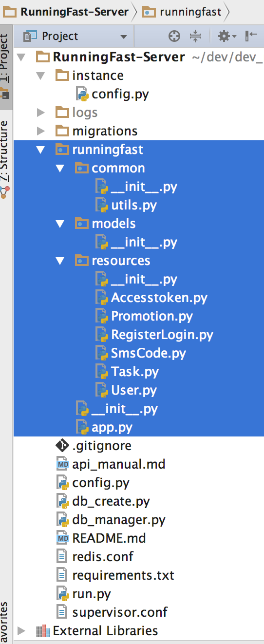Expand the logs folder arrow
The height and width of the screenshot is (644, 264).
[x=41, y=113]
